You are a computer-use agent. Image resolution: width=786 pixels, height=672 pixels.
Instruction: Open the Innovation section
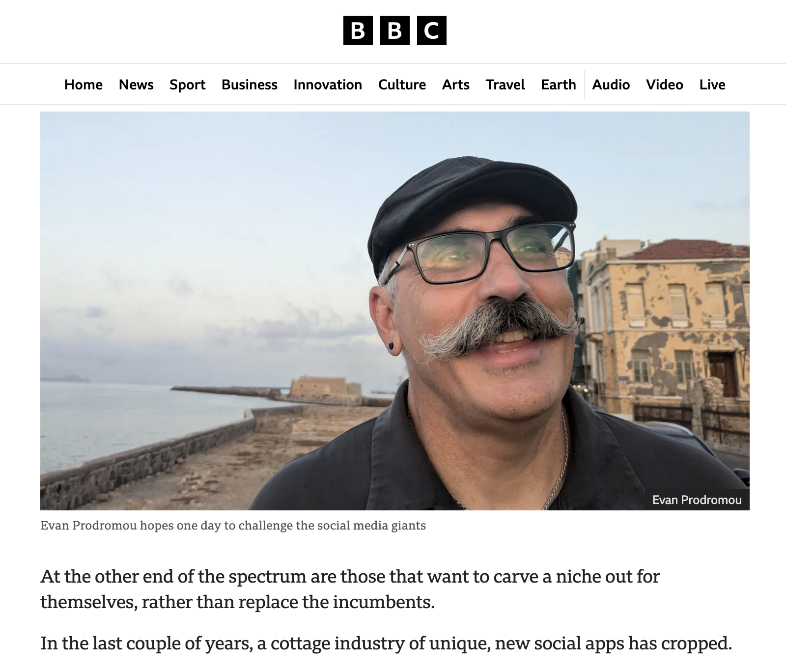328,84
